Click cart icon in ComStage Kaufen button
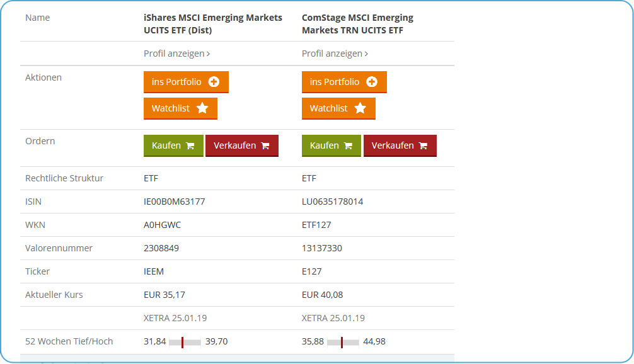The height and width of the screenshot is (364, 634). [x=348, y=146]
